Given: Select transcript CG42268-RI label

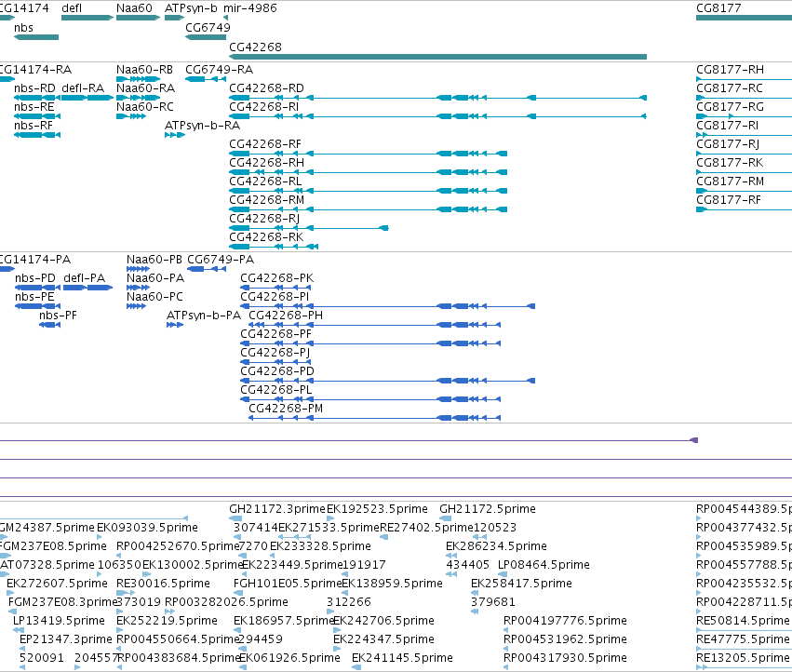Looking at the screenshot, I should [x=263, y=107].
